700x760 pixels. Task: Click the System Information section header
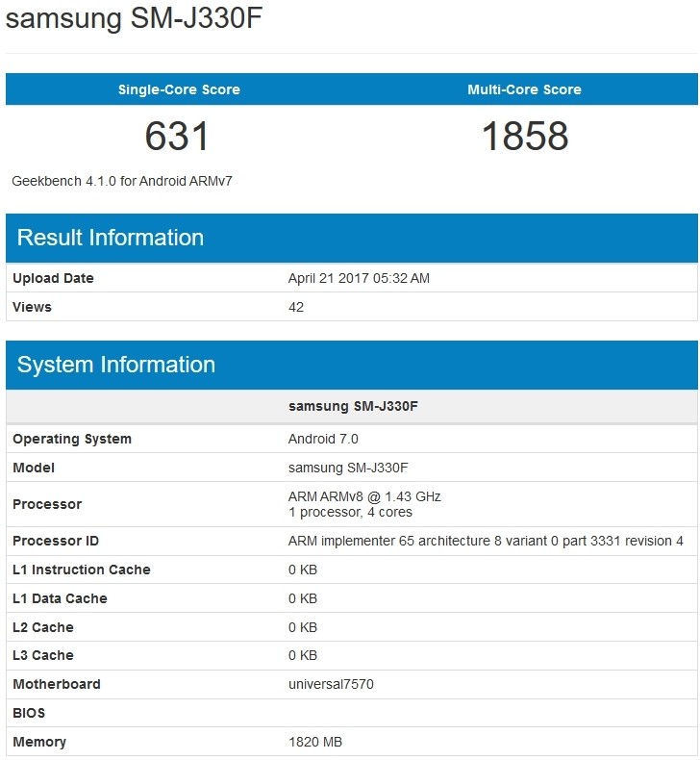coord(116,365)
